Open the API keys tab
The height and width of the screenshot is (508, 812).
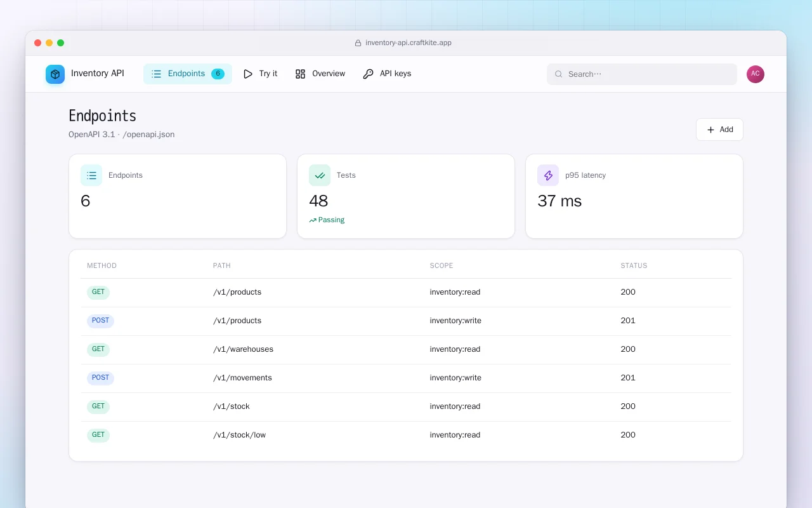point(387,74)
